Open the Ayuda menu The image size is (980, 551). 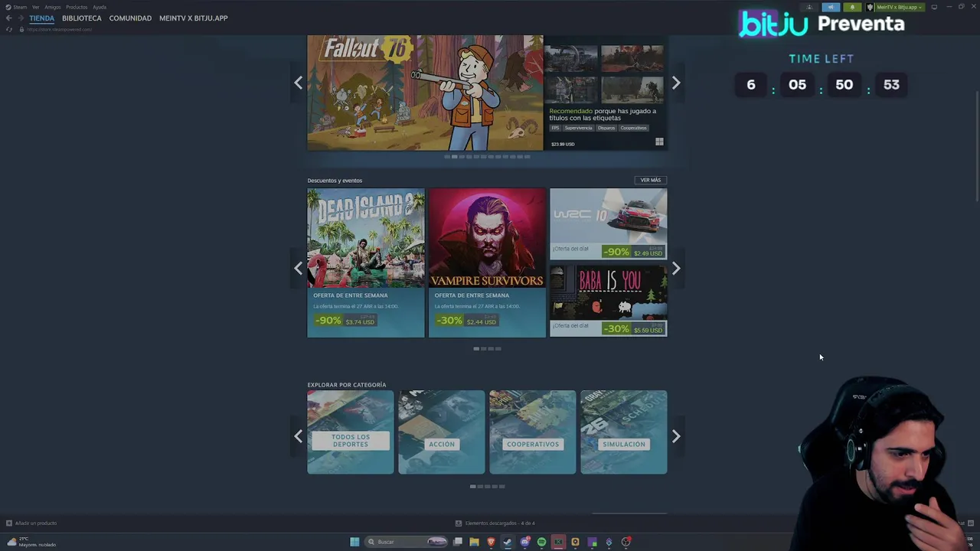click(100, 7)
